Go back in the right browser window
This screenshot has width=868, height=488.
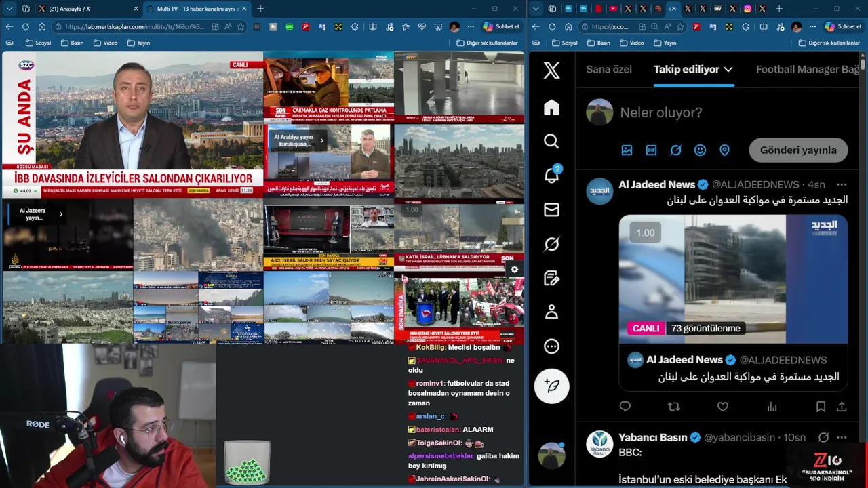pos(536,26)
